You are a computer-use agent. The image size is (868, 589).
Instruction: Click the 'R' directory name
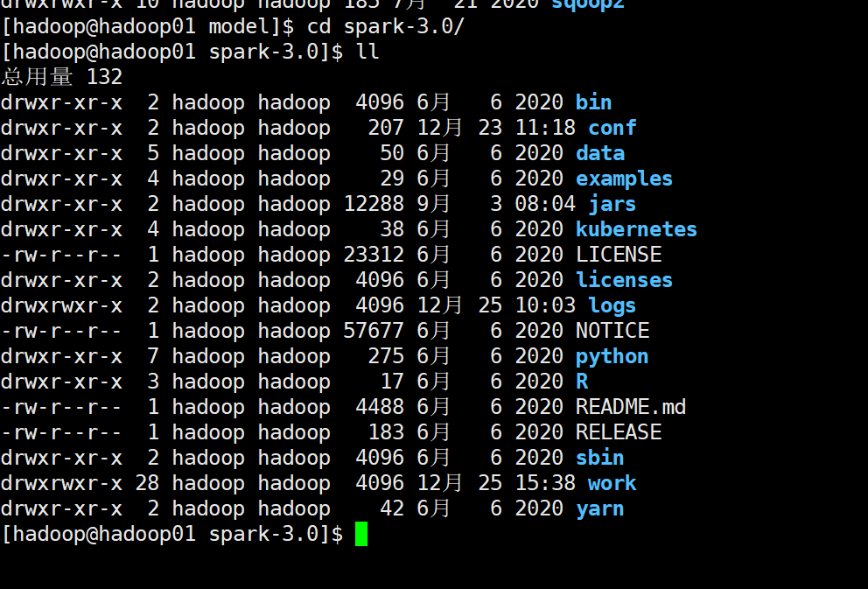point(582,382)
